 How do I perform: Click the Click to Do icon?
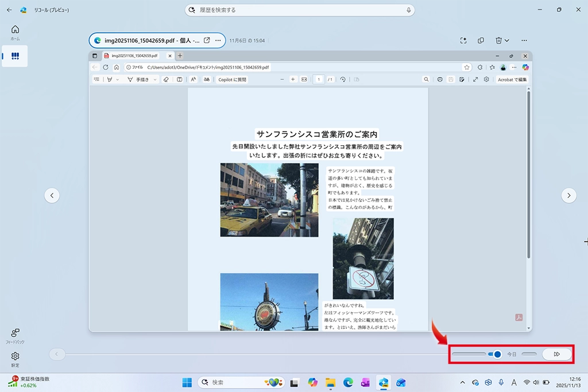point(463,40)
